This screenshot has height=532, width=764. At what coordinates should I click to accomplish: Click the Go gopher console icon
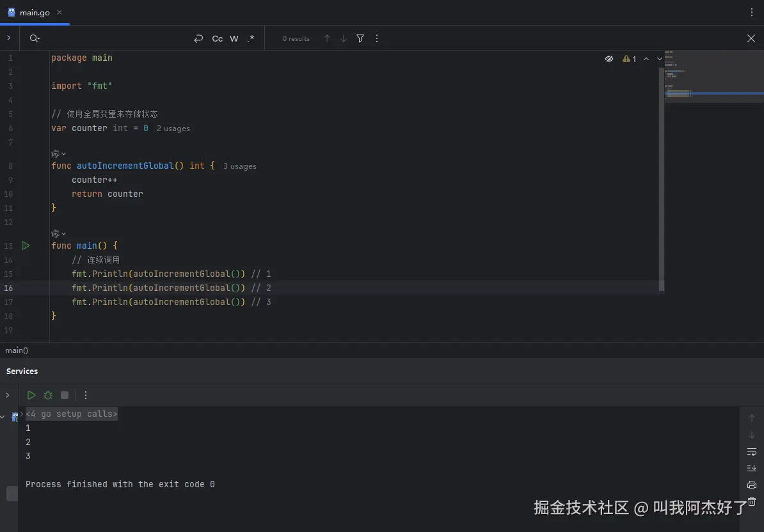click(15, 417)
